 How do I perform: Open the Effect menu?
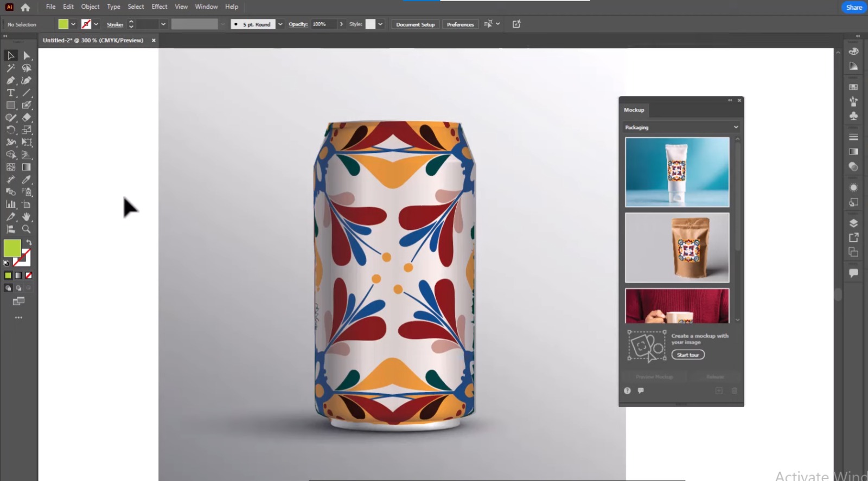(x=159, y=7)
